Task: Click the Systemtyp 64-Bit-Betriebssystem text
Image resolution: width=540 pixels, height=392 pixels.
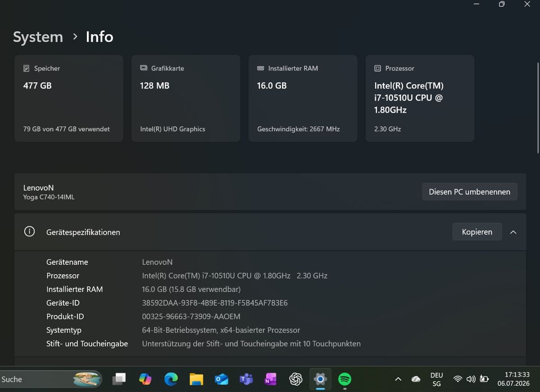Action: pos(221,330)
